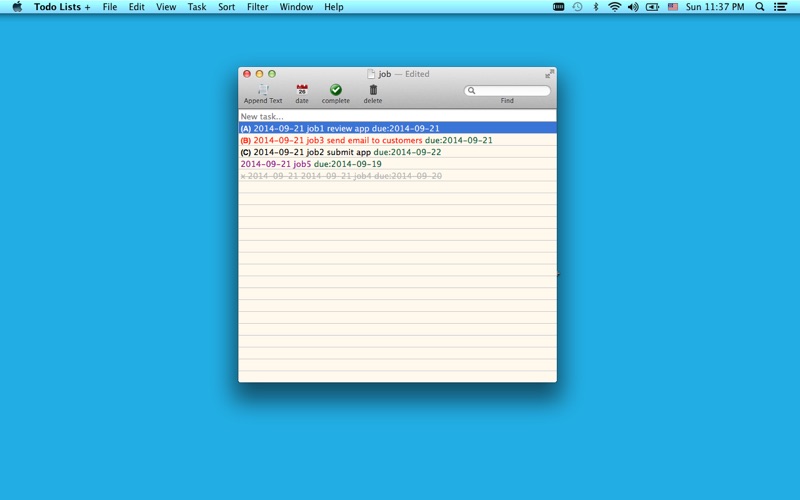Open the Filter menu

pyautogui.click(x=257, y=7)
